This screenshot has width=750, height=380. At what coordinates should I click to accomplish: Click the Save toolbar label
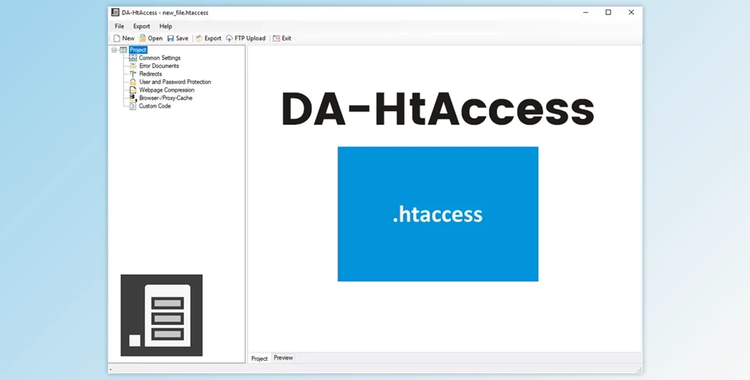click(x=182, y=38)
